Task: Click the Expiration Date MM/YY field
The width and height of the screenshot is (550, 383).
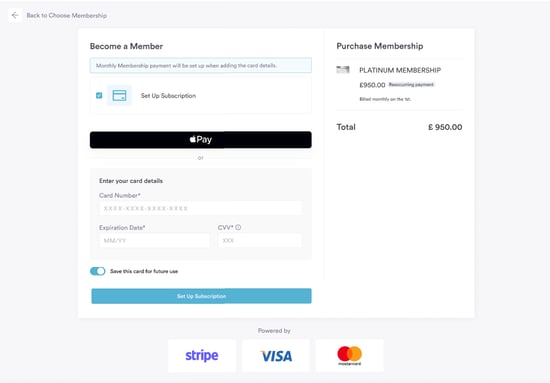Action: tap(154, 241)
